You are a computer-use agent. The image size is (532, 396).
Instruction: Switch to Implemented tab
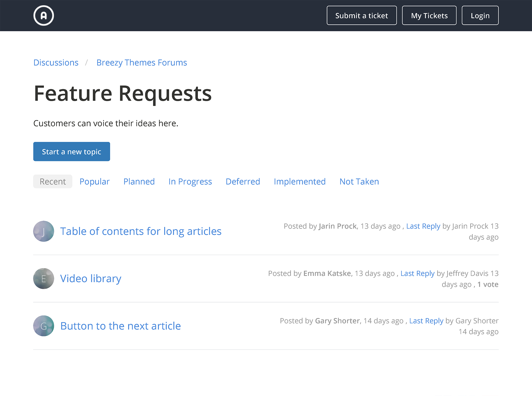click(300, 181)
